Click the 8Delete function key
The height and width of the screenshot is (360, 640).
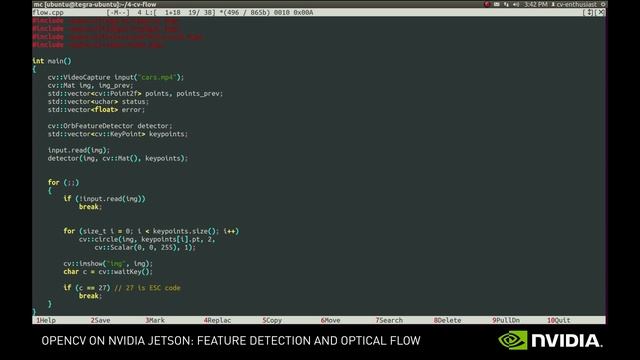coord(447,320)
